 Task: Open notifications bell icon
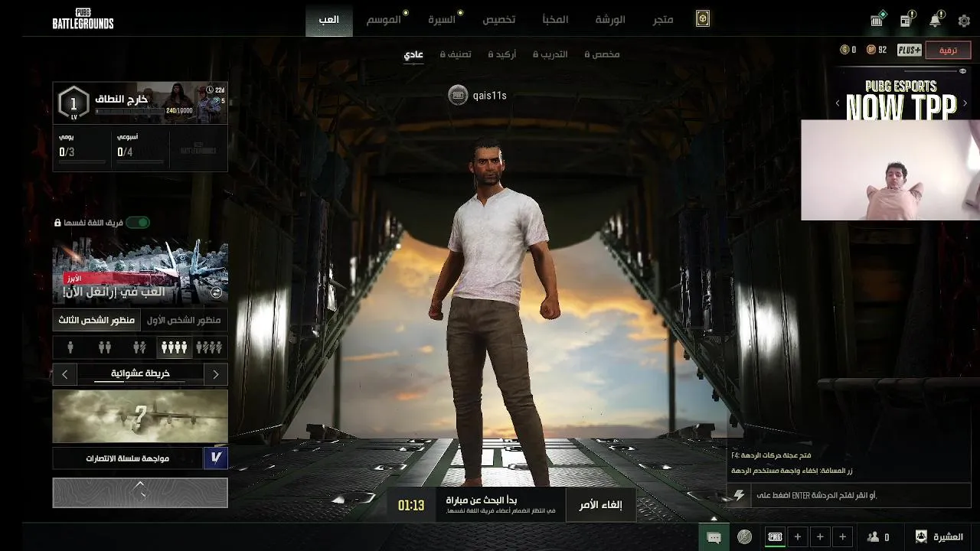[935, 20]
